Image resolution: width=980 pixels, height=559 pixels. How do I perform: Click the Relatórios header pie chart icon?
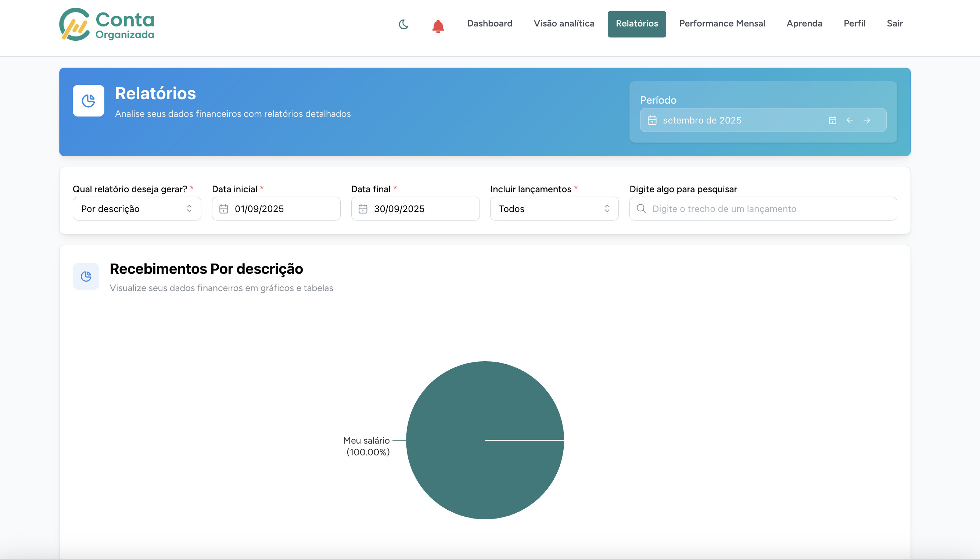click(88, 101)
